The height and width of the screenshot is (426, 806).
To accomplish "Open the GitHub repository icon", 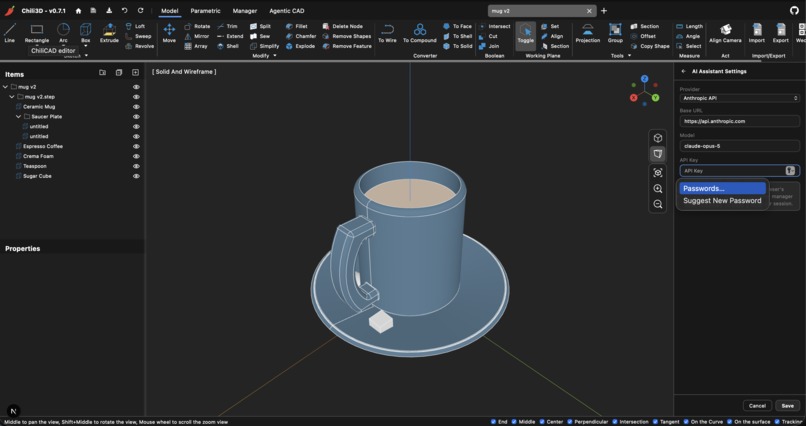I will point(794,11).
